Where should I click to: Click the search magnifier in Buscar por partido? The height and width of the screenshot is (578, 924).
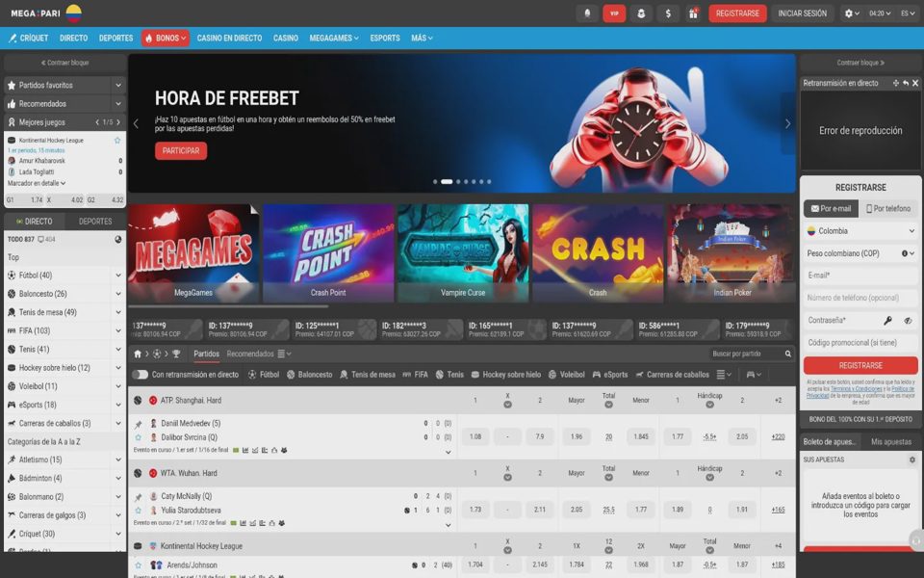tap(788, 354)
